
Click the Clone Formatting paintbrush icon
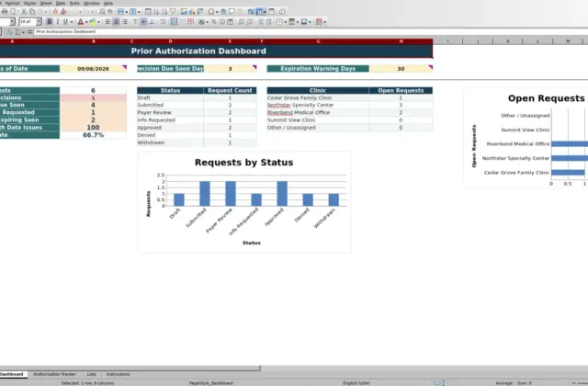pos(55,12)
